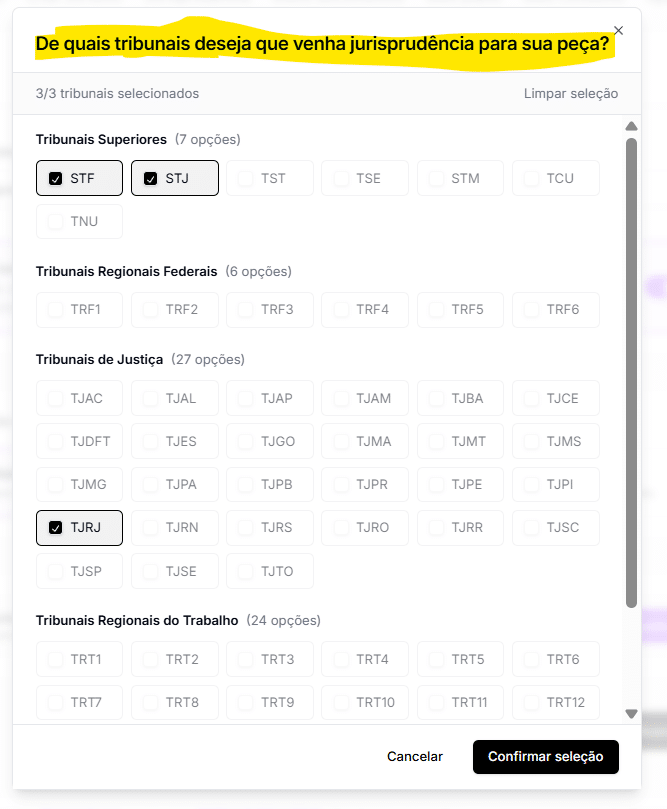Select the TST tribunal option
This screenshot has height=809, width=667.
246,179
